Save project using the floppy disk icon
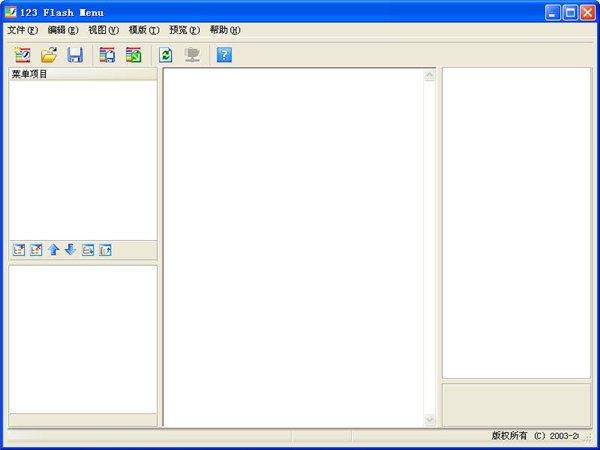This screenshot has width=600, height=450. pyautogui.click(x=75, y=55)
